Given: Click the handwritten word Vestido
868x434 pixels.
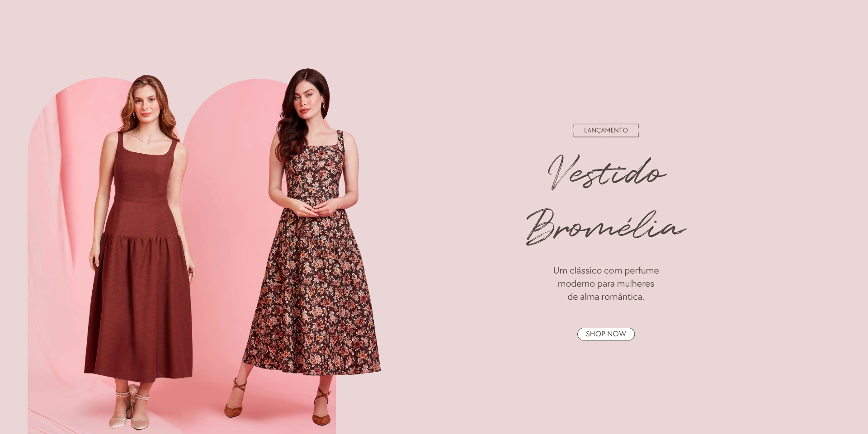Looking at the screenshot, I should [607, 172].
